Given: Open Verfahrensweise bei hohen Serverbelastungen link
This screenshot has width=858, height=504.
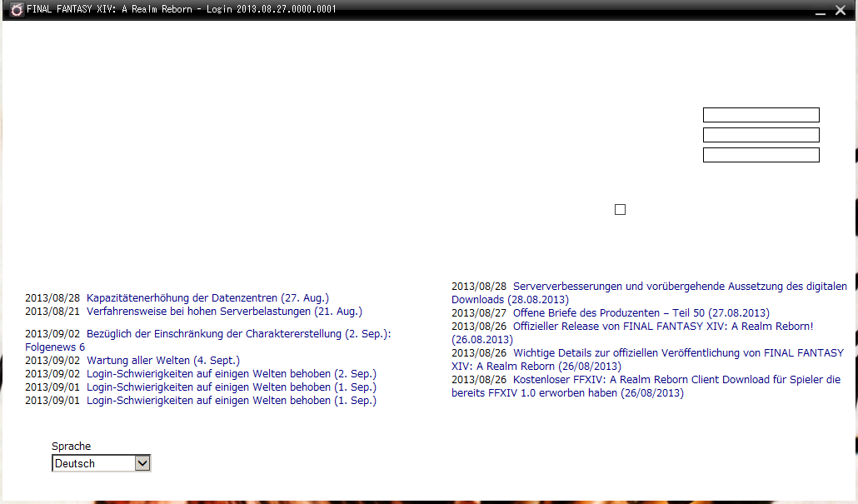Looking at the screenshot, I should click(x=224, y=312).
